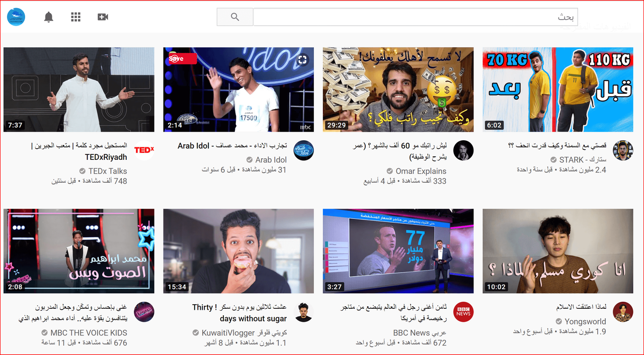The width and height of the screenshot is (644, 355).
Task: Open the TEDxRiyadh video title
Action: point(79,151)
